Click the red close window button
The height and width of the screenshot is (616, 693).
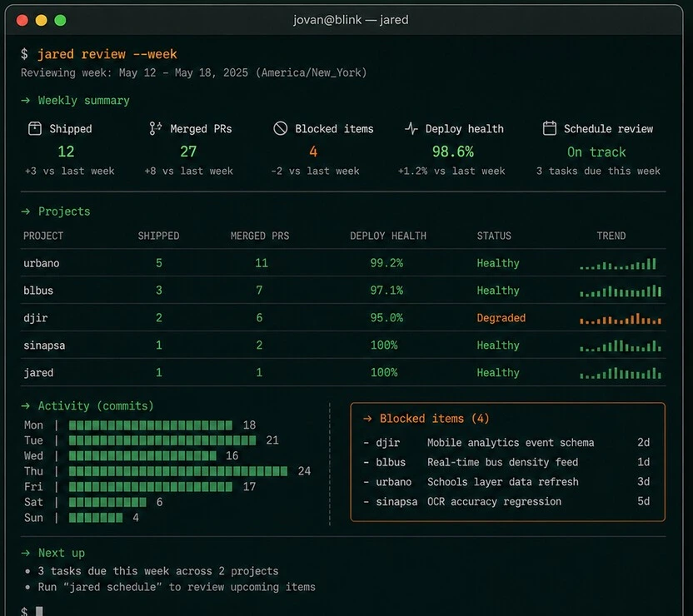(22, 20)
